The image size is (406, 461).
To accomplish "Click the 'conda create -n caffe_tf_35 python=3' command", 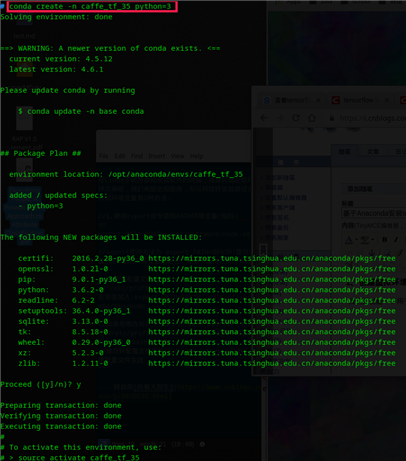I will coord(90,6).
